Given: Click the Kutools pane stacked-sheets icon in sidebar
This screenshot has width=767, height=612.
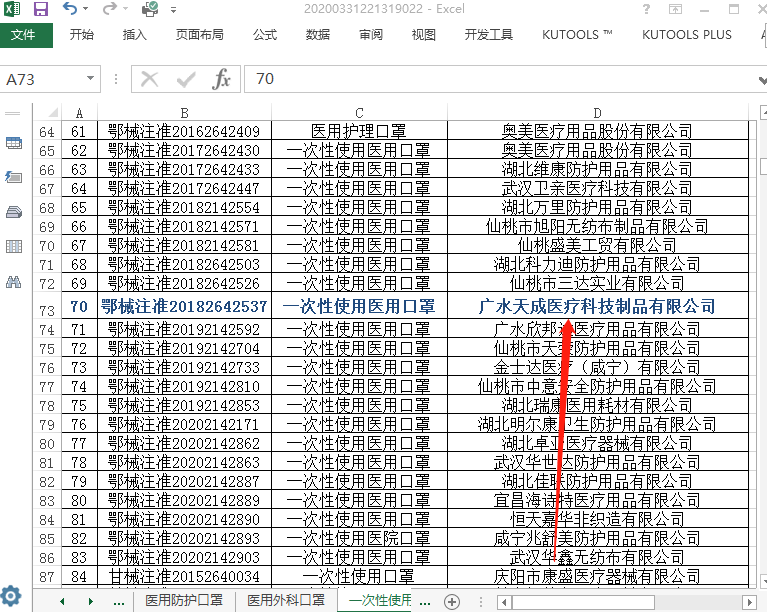Looking at the screenshot, I should pos(14,212).
